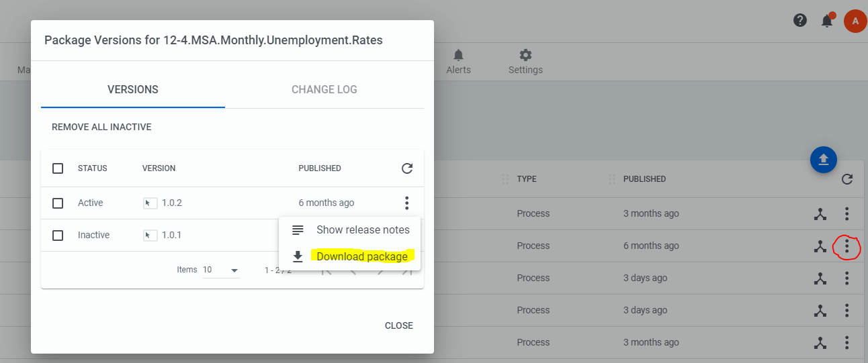Click REMOVE ALL INACTIVE button
Viewport: 868px width, 363px height.
101,127
